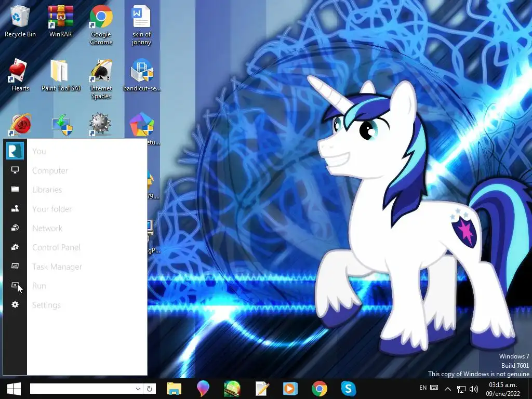Expand the taskbar address box dropdown arrow
This screenshot has height=399, width=532.
138,389
